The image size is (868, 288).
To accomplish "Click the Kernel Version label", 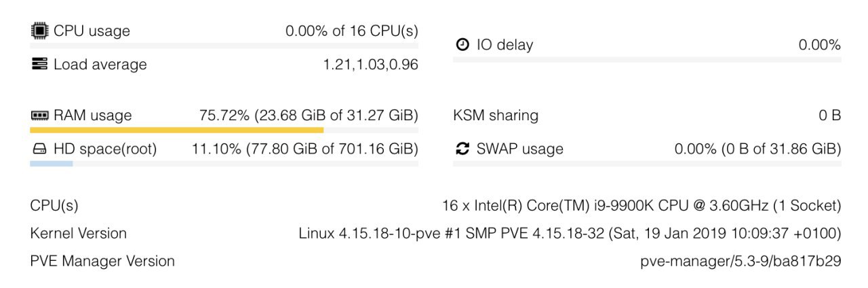I will [x=78, y=233].
